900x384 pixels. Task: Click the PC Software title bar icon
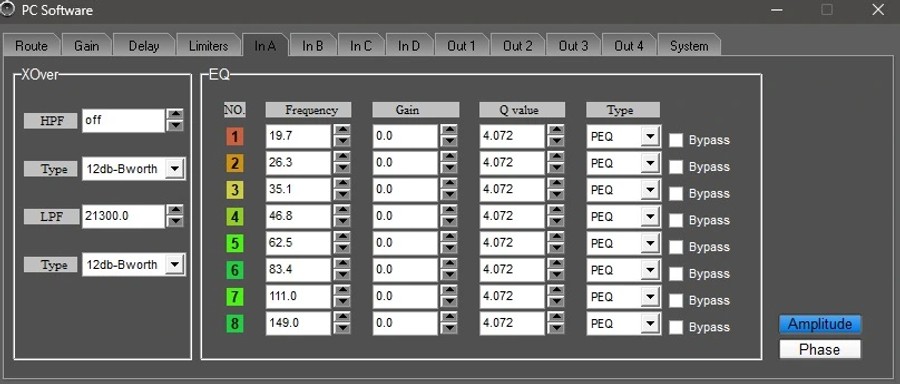8,10
